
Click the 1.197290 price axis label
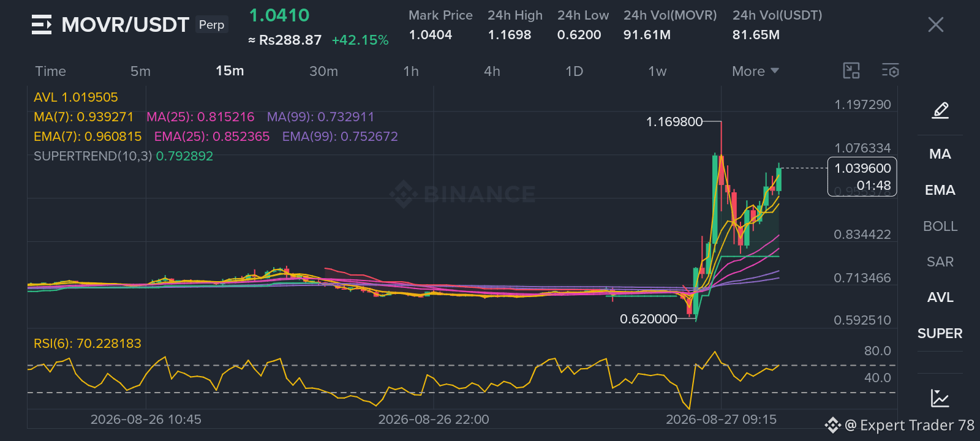point(862,105)
